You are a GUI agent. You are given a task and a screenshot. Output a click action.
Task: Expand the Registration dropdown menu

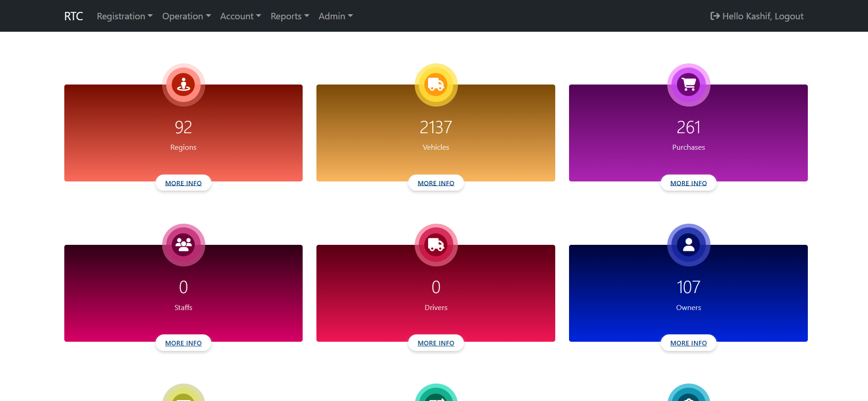124,16
